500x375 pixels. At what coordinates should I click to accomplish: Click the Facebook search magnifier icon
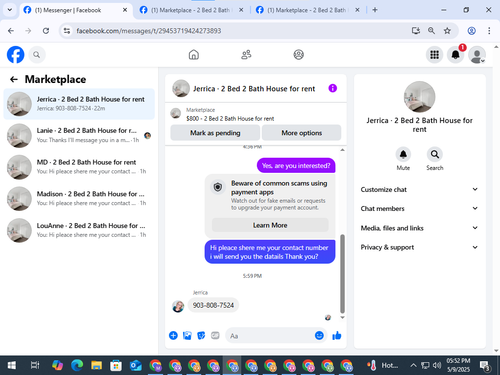37,55
